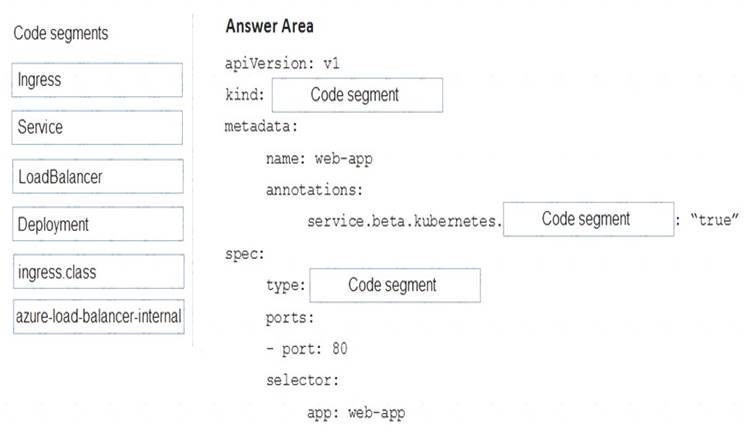Pick the LoadBalancer code segment

[x=98, y=176]
